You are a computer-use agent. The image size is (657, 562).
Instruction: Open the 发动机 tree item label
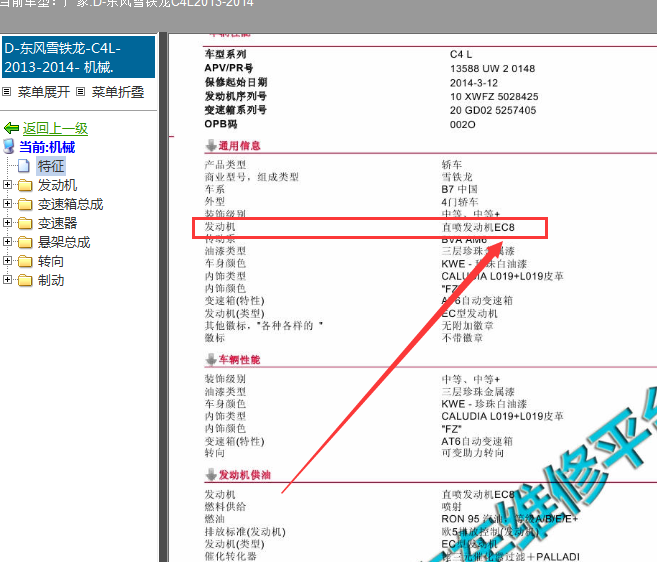pyautogui.click(x=57, y=185)
